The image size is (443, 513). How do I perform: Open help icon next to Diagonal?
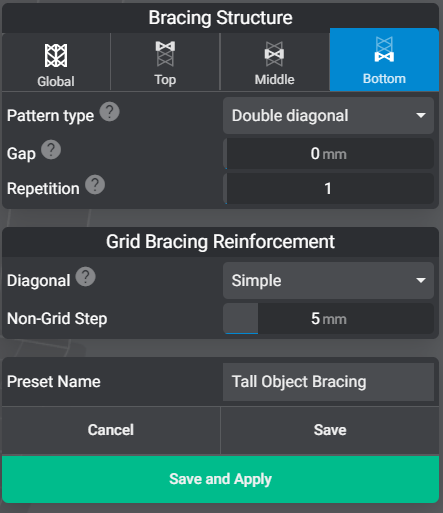pos(86,277)
